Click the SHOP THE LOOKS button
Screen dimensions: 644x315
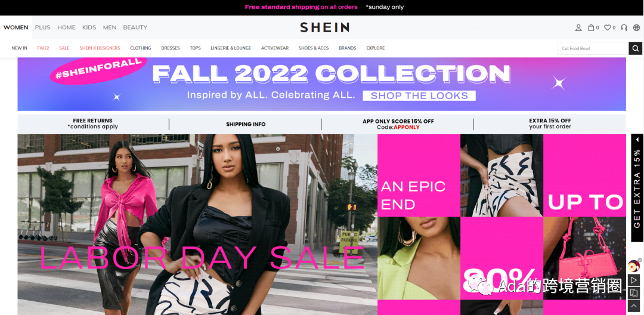pos(419,95)
